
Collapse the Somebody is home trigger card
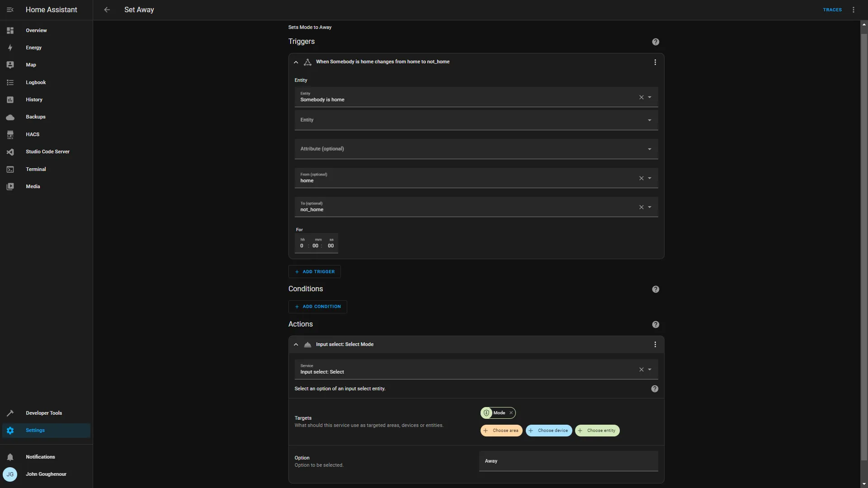tap(296, 62)
